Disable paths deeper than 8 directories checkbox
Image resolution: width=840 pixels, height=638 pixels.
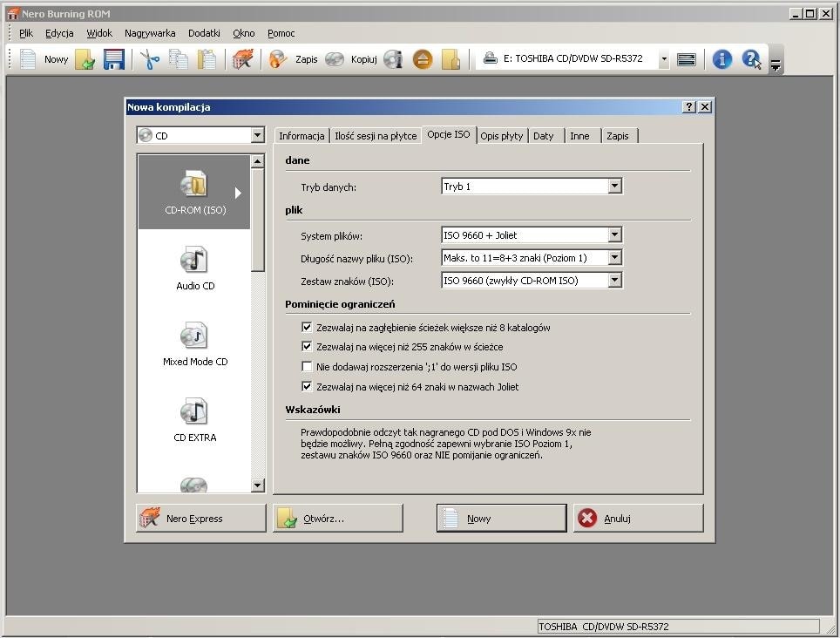click(x=307, y=328)
